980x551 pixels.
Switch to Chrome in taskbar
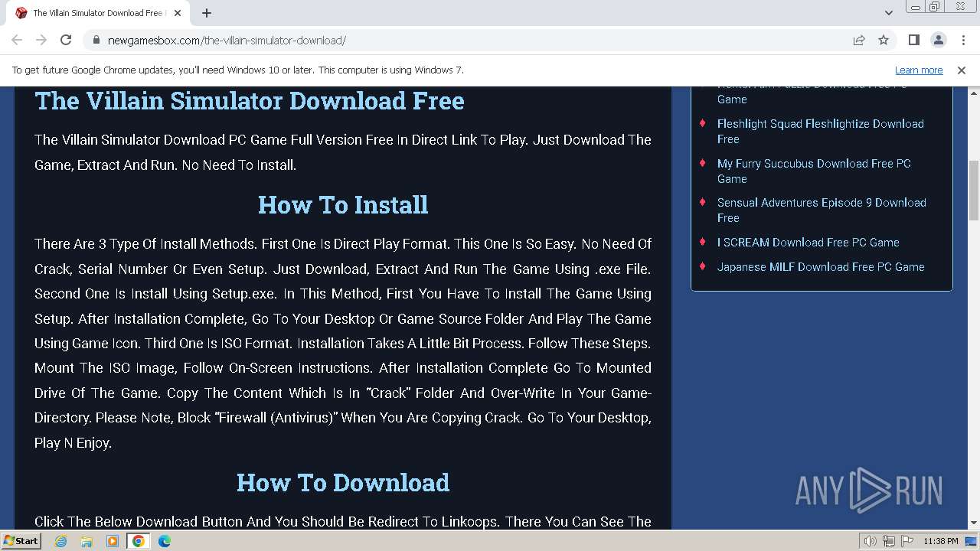[x=139, y=541]
